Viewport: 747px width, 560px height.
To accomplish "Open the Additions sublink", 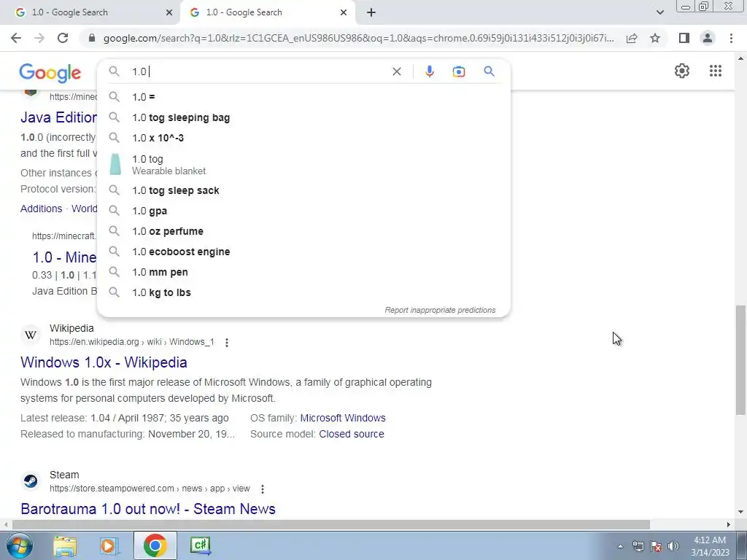I will [42, 209].
